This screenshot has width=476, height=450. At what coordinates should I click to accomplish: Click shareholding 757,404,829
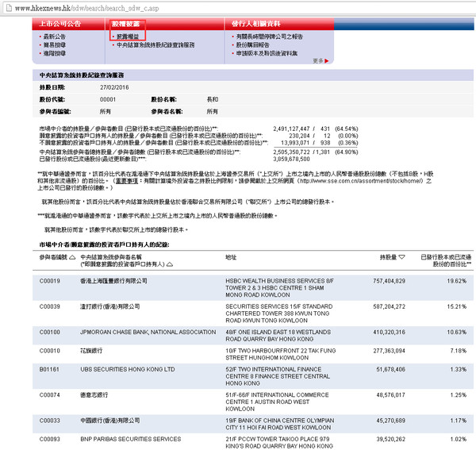click(x=390, y=281)
